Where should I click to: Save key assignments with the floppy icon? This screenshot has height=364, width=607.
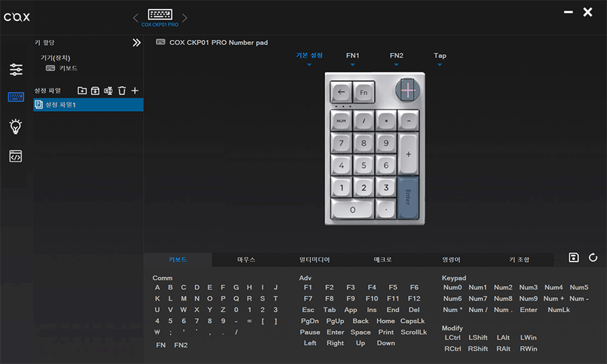pos(574,257)
